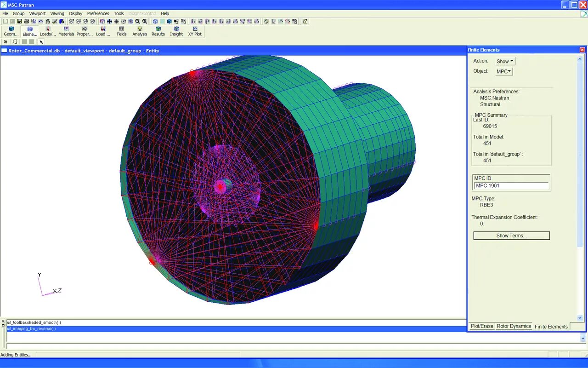The width and height of the screenshot is (588, 368).
Task: Click the Last ID value 69015
Action: (x=490, y=126)
